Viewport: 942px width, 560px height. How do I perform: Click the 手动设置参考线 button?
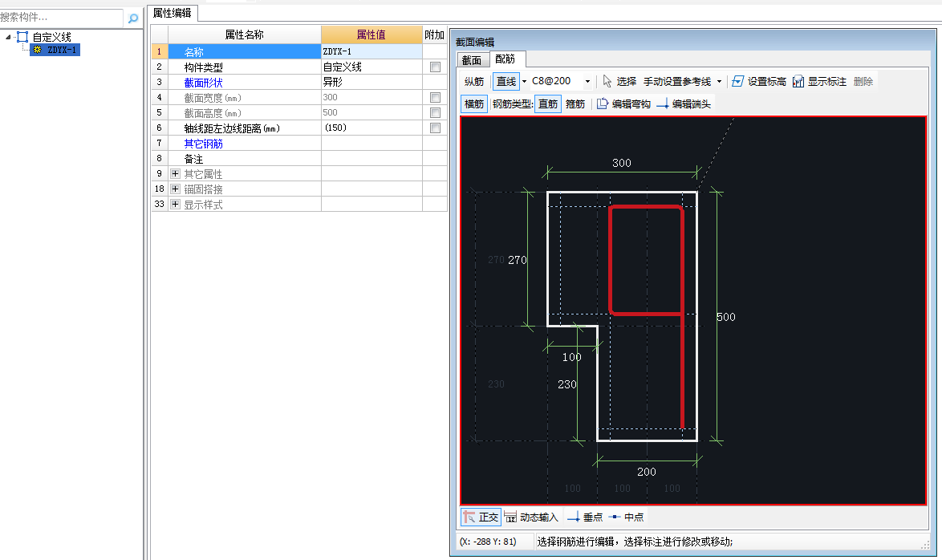coord(677,81)
